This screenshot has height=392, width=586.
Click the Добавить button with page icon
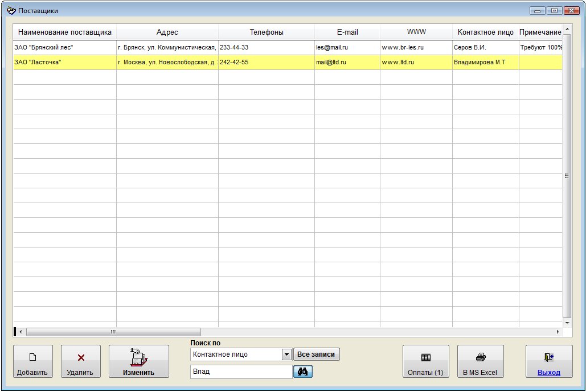click(x=33, y=361)
